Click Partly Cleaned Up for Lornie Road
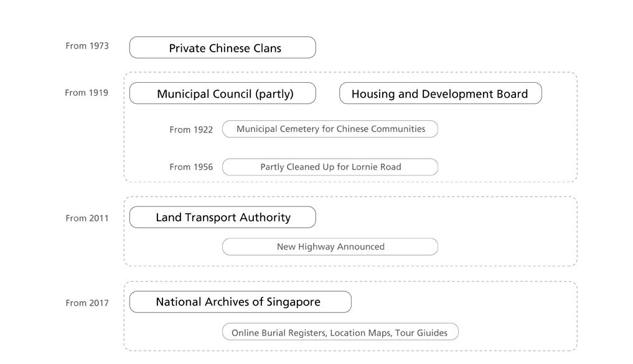This screenshot has height=364, width=633. click(x=330, y=167)
